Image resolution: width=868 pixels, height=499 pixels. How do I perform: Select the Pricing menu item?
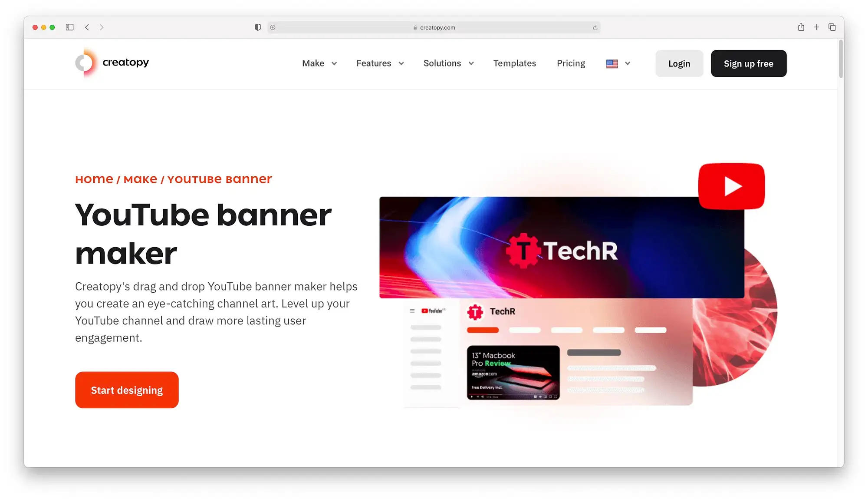click(x=571, y=63)
